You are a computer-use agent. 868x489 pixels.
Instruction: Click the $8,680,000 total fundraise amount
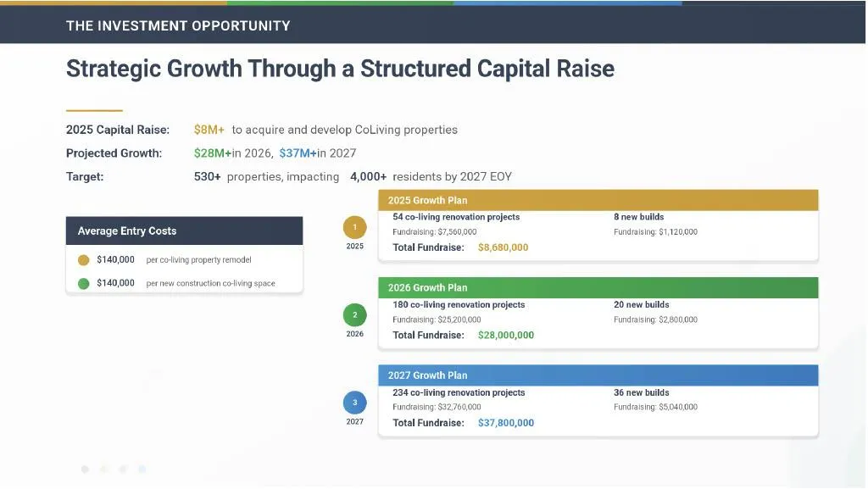[504, 247]
